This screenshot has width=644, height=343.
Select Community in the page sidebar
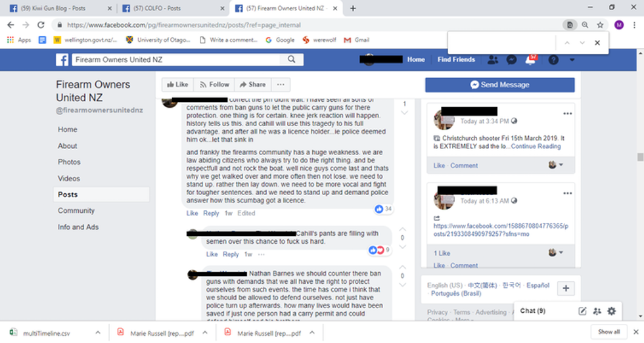(x=76, y=211)
